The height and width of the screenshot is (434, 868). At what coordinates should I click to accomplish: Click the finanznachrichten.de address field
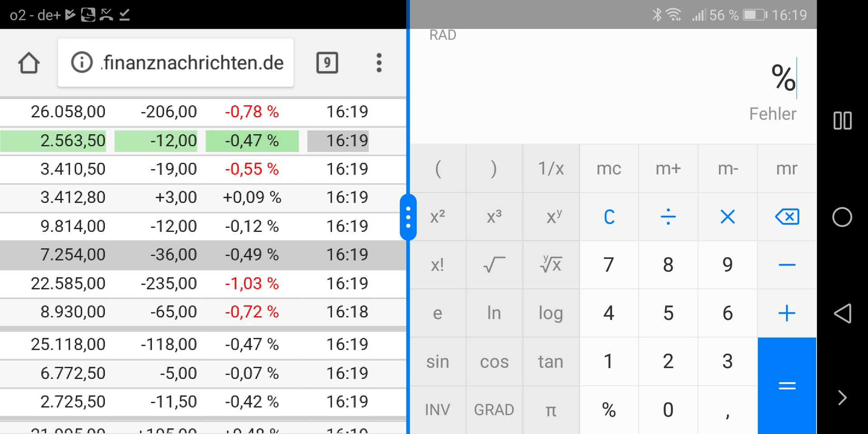pyautogui.click(x=193, y=63)
